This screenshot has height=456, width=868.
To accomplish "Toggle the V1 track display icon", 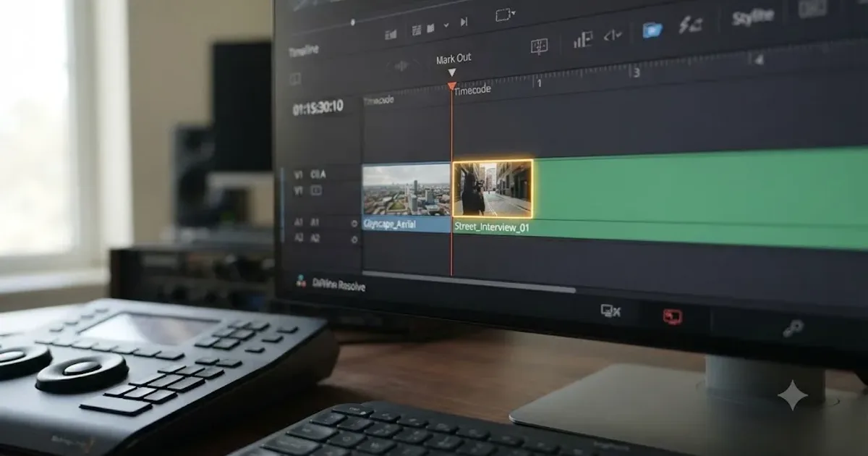I will click(316, 190).
